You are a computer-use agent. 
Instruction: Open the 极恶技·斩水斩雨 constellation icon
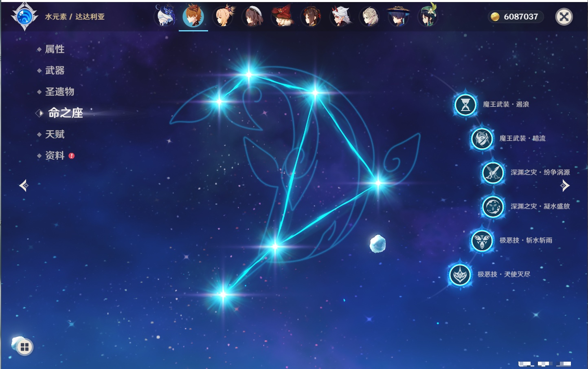click(x=482, y=241)
